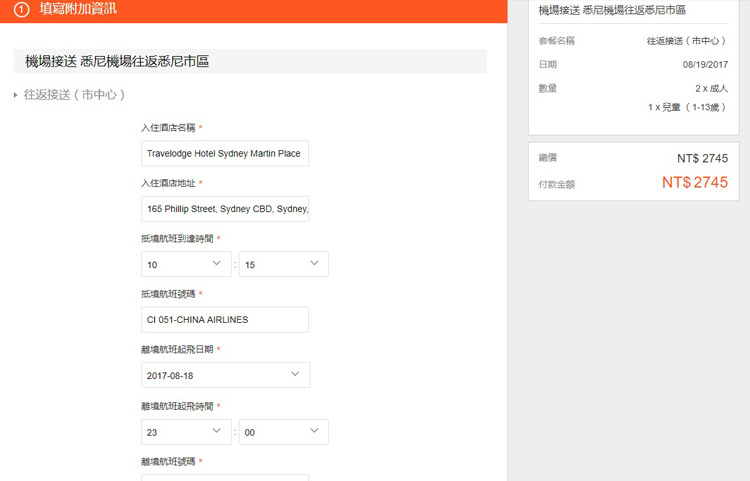Click the sidebar title 機場接送 悉尼機場往返悉尼市區
This screenshot has height=481, width=750.
pos(612,10)
